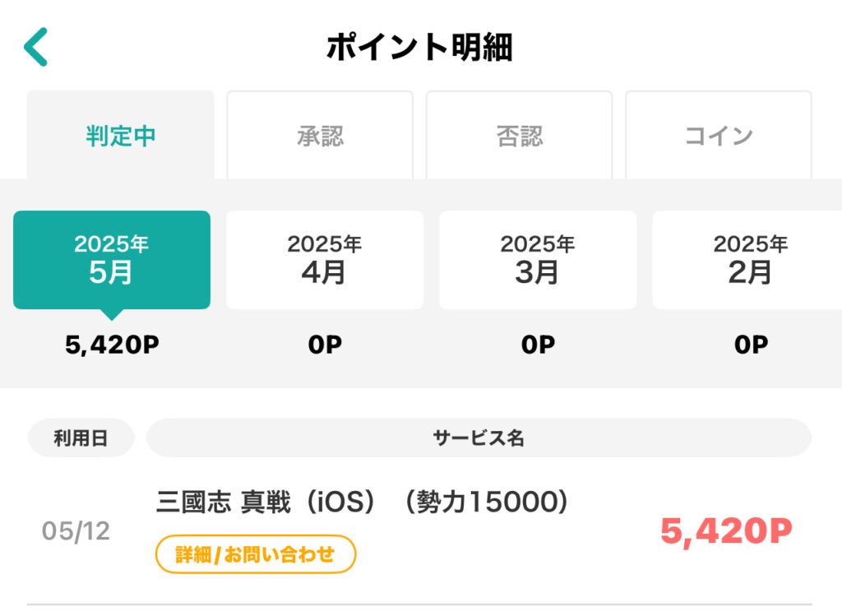Select the 2025年5月 month card

click(112, 260)
